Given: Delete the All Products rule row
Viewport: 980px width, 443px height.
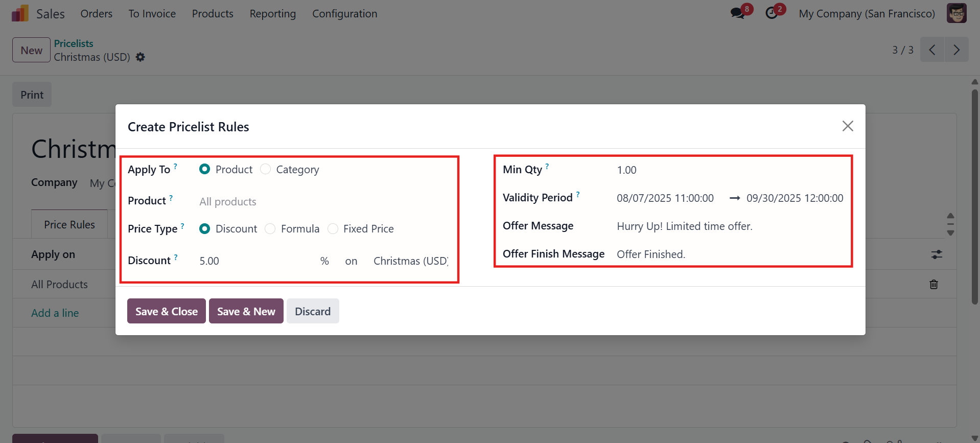Looking at the screenshot, I should (x=934, y=284).
